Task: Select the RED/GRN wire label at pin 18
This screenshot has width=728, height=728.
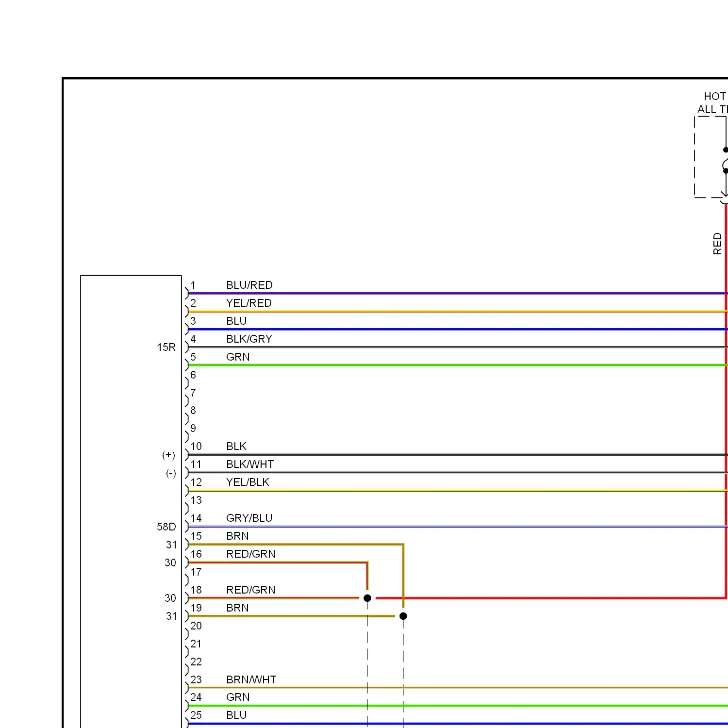Action: pos(251,590)
